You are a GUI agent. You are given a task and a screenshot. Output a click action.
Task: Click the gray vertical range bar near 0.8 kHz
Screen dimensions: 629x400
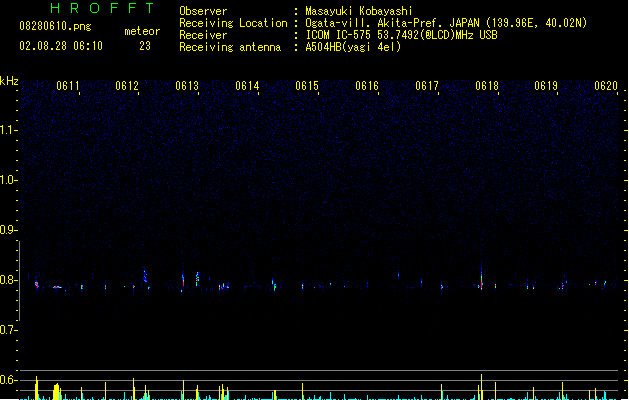19,281
